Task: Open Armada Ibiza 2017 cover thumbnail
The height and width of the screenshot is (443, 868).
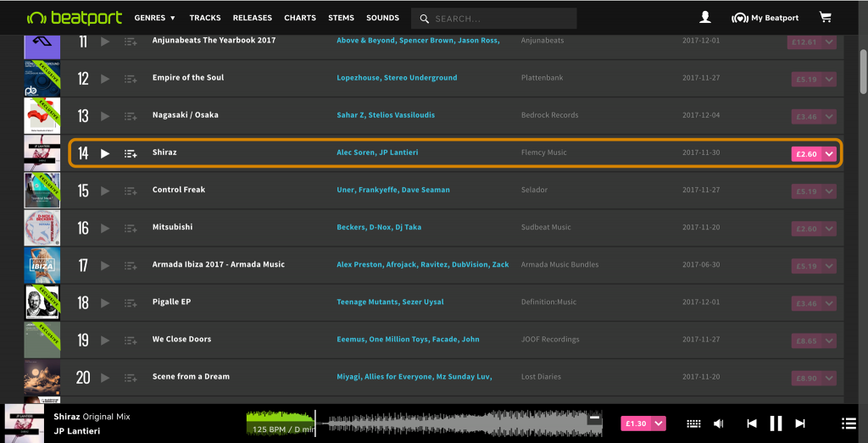Action: click(x=42, y=265)
